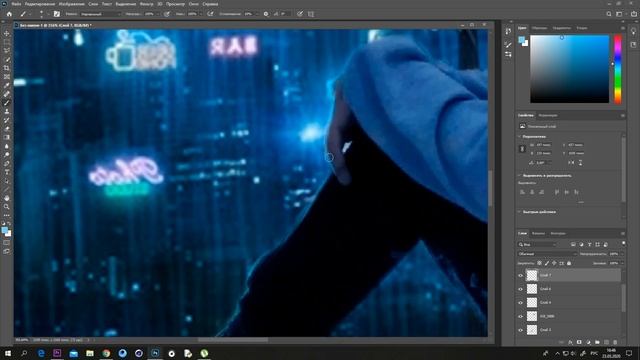This screenshot has width=640, height=360.
Task: Open the opacity dropdown in options bar
Action: [x=159, y=14]
